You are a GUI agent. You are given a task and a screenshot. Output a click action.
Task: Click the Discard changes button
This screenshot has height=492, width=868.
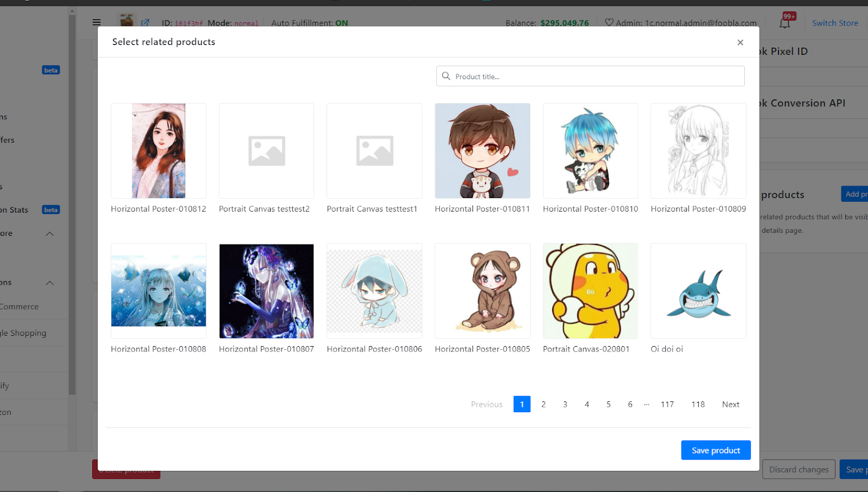pyautogui.click(x=799, y=470)
